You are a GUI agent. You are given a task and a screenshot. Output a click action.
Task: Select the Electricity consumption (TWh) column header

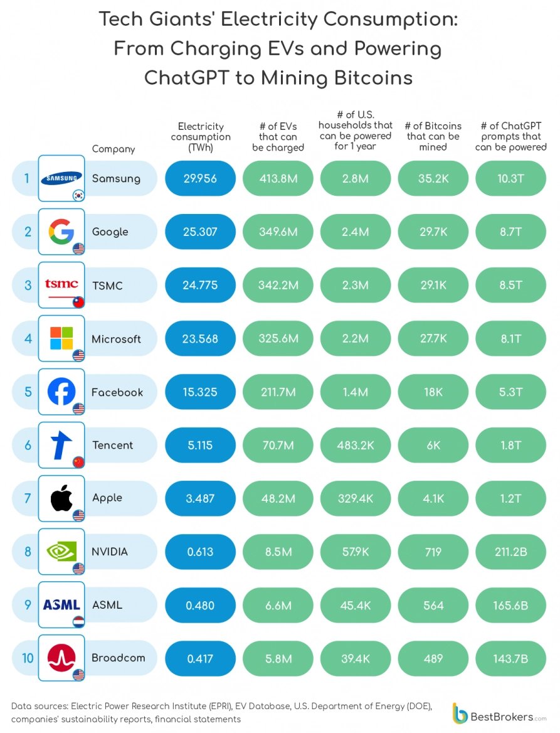[x=200, y=137]
